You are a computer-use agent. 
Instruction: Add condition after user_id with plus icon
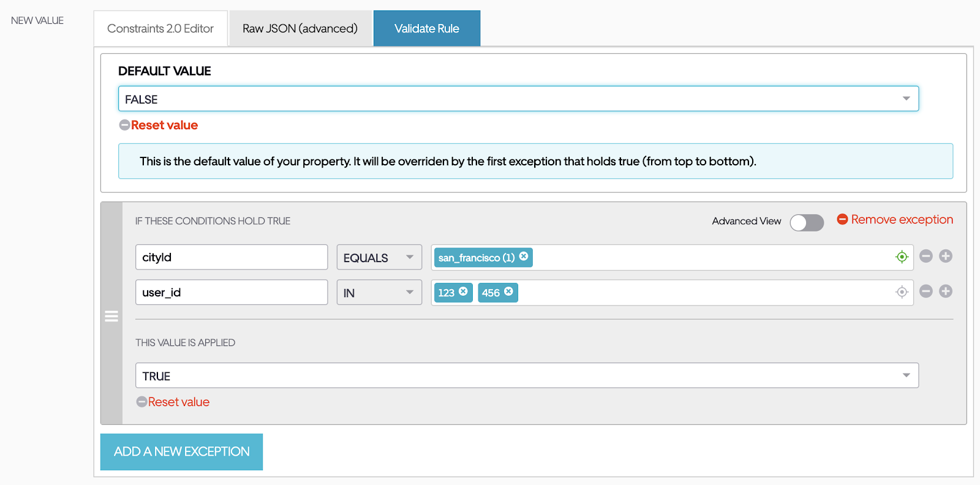(946, 291)
